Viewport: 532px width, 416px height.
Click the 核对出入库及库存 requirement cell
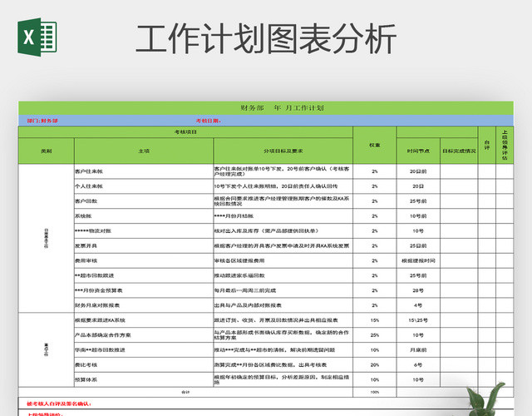coord(283,231)
